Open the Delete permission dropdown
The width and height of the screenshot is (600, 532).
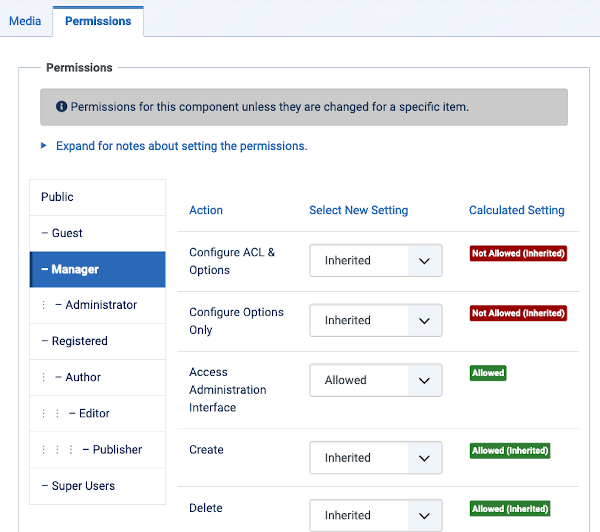click(x=376, y=516)
